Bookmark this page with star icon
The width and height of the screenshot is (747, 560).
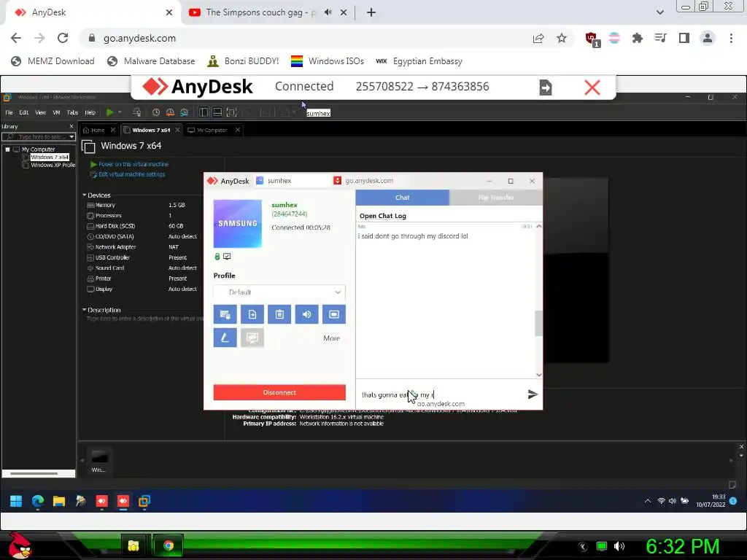tap(562, 38)
